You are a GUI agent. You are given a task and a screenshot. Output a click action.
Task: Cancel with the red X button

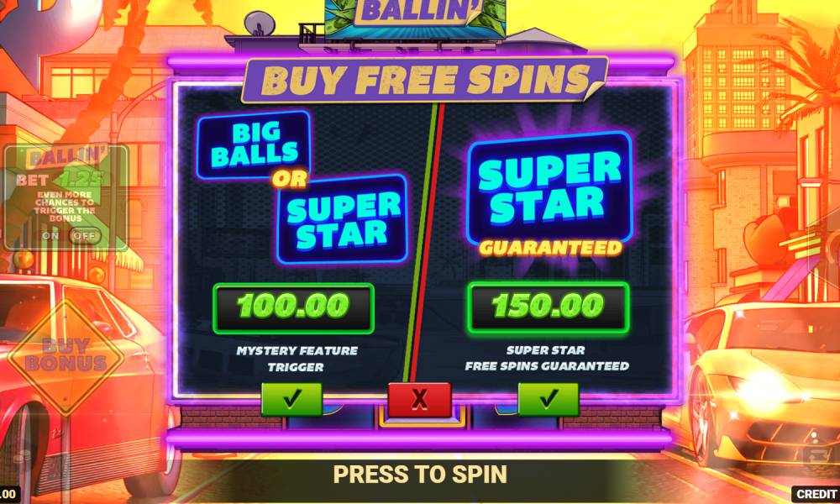tap(419, 400)
